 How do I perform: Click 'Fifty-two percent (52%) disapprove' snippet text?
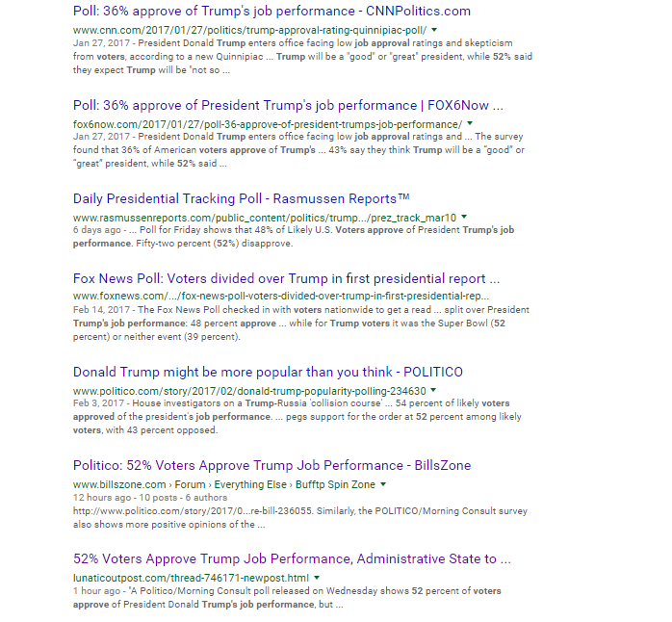215,244
